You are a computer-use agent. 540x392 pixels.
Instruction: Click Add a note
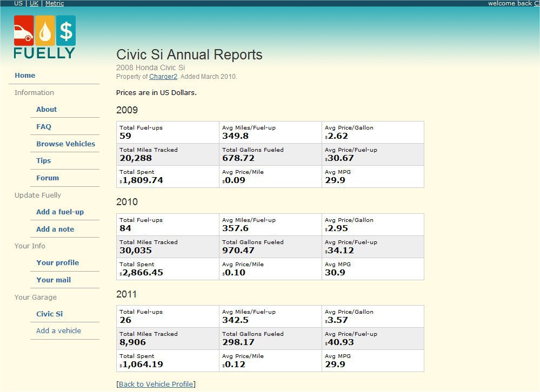(x=55, y=229)
